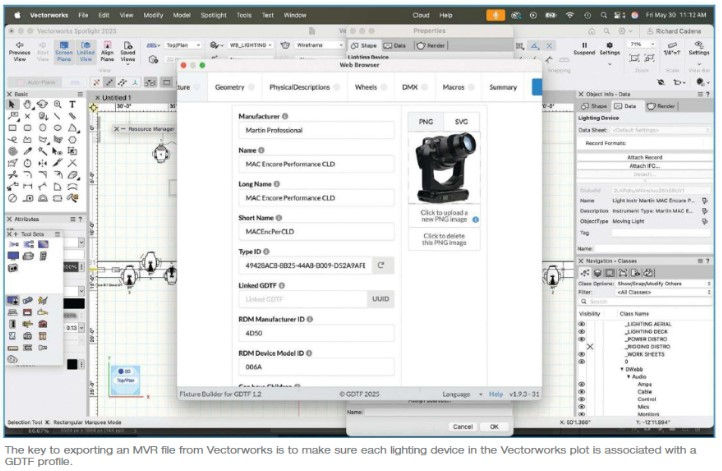Screen dimensions: 722x471
Task: Click the OK button in background dialog
Action: pyautogui.click(x=494, y=427)
